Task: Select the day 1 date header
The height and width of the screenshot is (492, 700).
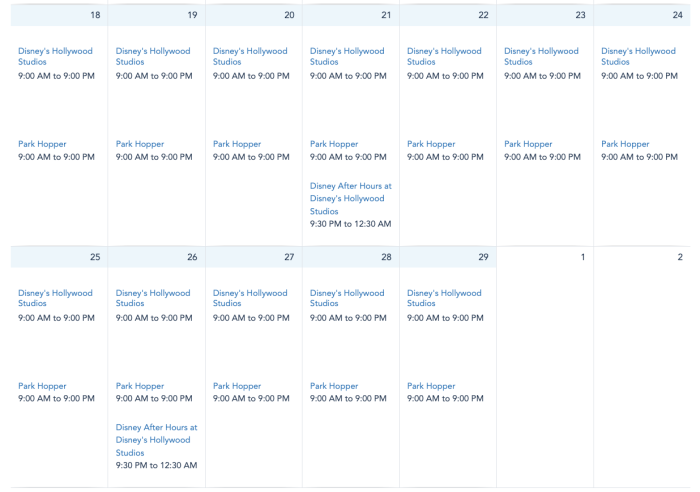Action: [582, 257]
